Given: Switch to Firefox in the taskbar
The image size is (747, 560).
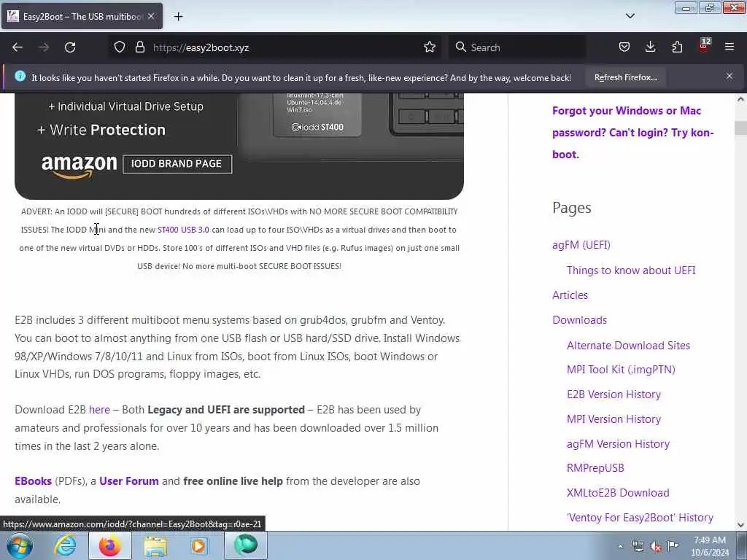Looking at the screenshot, I should [x=110, y=545].
